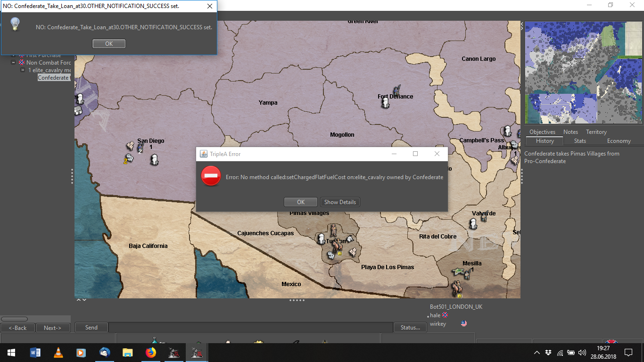Open the Windows action center icon
The height and width of the screenshot is (362, 644).
click(x=628, y=353)
